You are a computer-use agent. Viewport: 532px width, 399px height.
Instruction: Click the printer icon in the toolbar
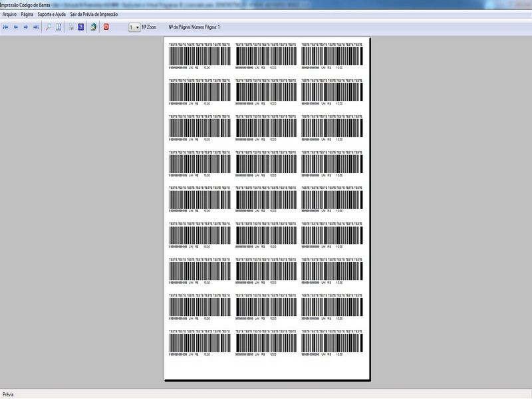point(71,27)
